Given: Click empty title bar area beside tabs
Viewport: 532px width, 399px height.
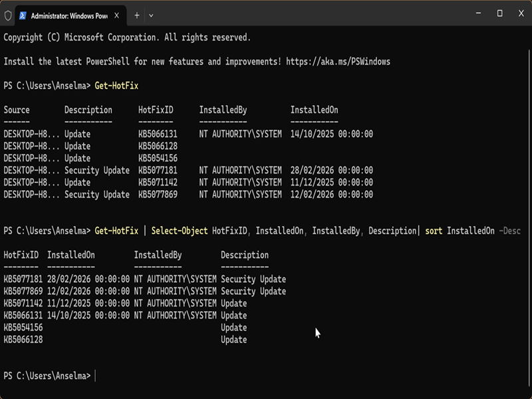Looking at the screenshot, I should (x=299, y=15).
